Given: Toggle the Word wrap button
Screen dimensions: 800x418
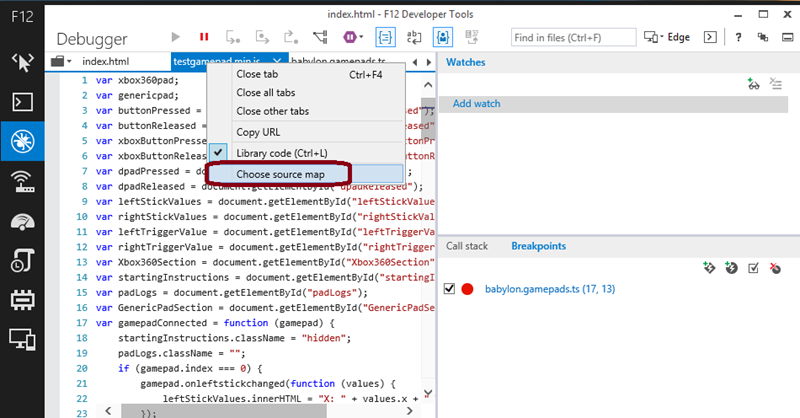Looking at the screenshot, I should [414, 37].
